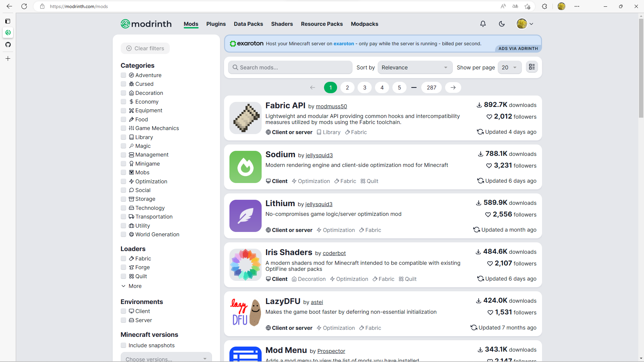Click the browser extensions icon
This screenshot has height=362, width=644.
point(544,6)
